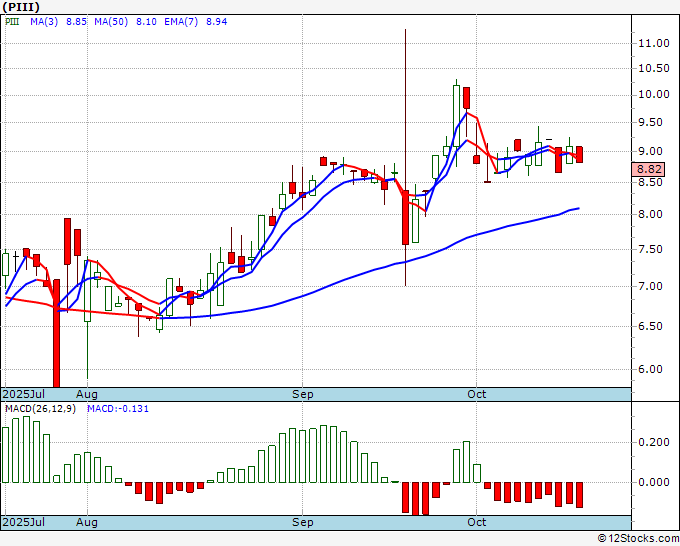Click the 10.50 price axis label

654,69
